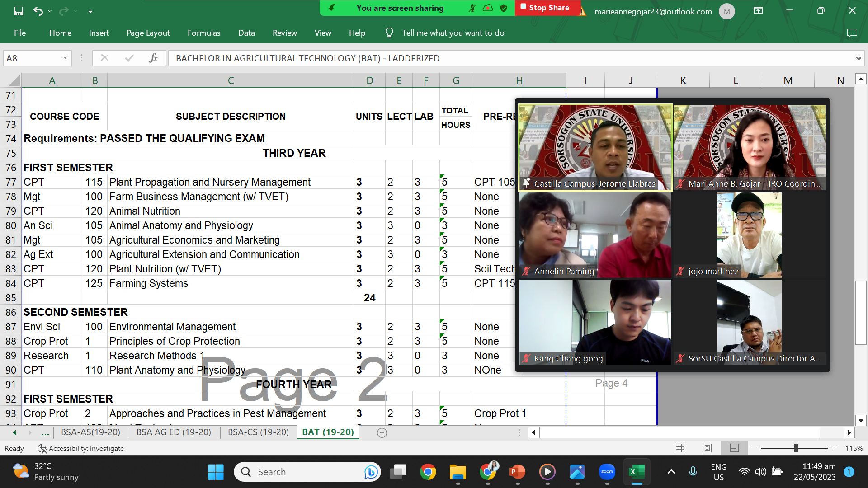The image size is (868, 488).
Task: Toggle Page Break Preview view button
Action: click(734, 448)
